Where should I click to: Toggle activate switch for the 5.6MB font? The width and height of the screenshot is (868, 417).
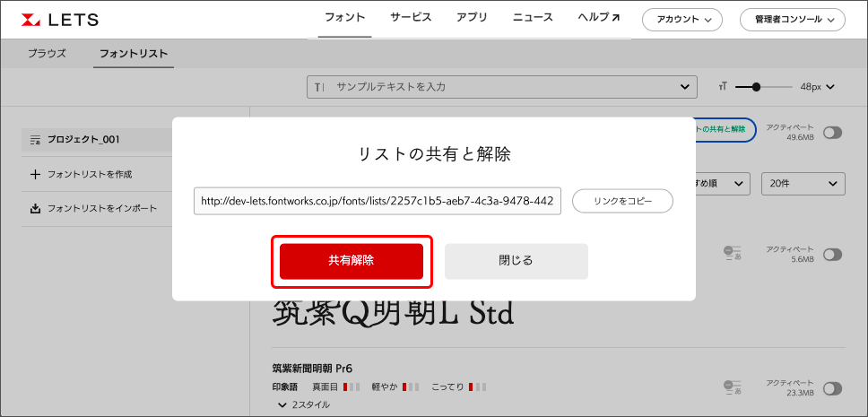pyautogui.click(x=833, y=255)
